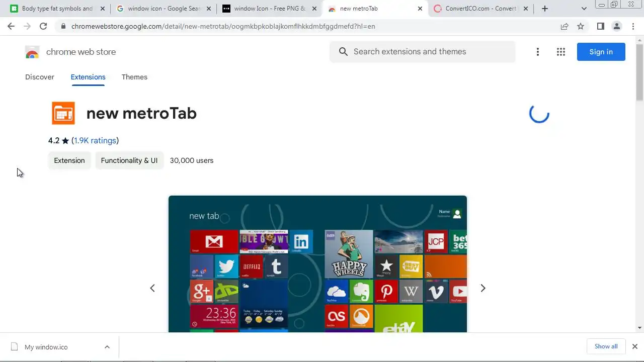Close the new metroTab browser tab
This screenshot has height=362, width=644.
420,9
